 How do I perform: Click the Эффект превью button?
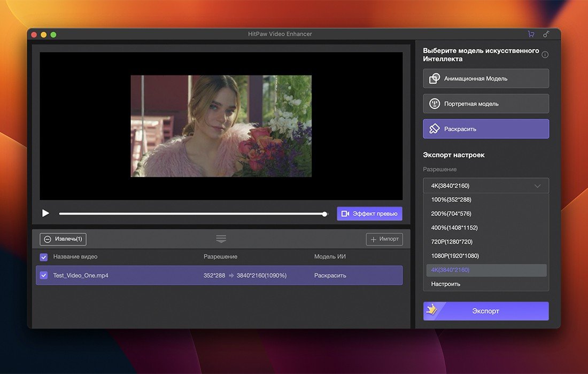[x=369, y=214]
